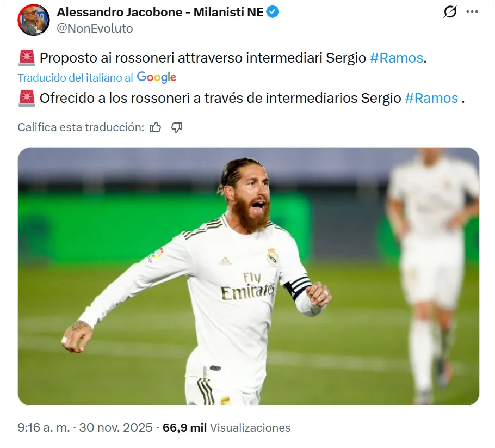Open the @NonEvoluto handle link
Viewport: 495px width, 448px height.
(x=95, y=28)
